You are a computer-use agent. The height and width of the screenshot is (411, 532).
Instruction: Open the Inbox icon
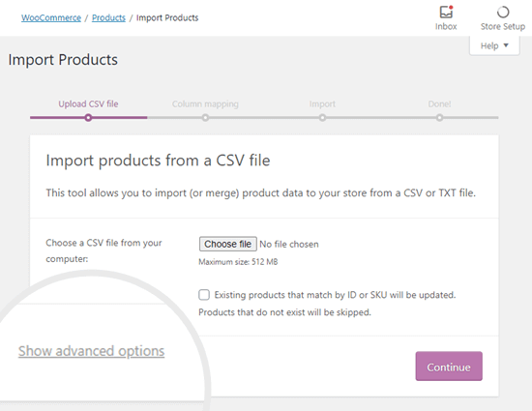click(x=446, y=13)
